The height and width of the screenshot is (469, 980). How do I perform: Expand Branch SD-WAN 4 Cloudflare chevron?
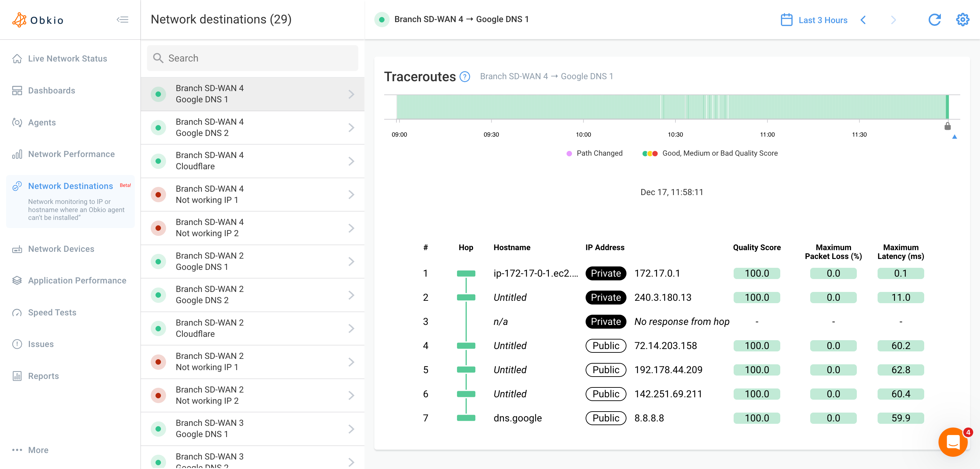click(351, 161)
